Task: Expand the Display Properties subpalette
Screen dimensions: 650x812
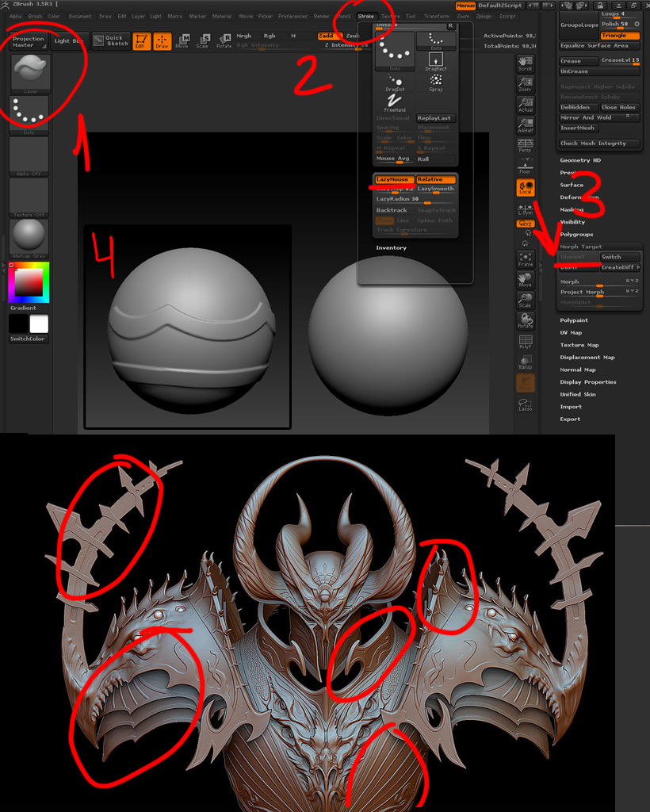Action: tap(588, 382)
